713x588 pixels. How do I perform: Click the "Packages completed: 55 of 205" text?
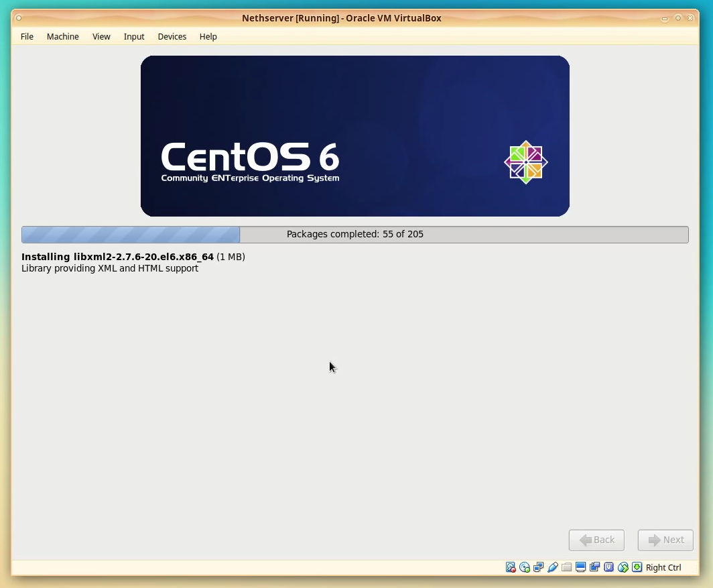point(355,234)
